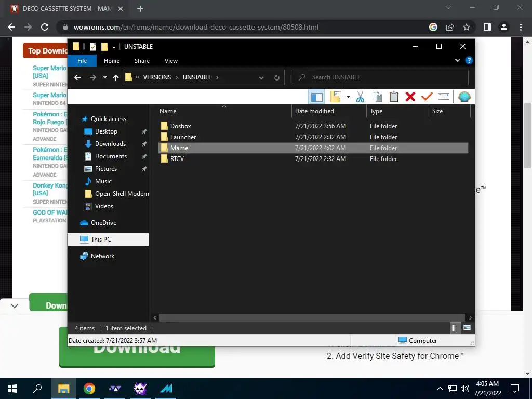Image resolution: width=532 pixels, height=399 pixels.
Task: Show hidden parent folders in address bar
Action: coord(137,77)
